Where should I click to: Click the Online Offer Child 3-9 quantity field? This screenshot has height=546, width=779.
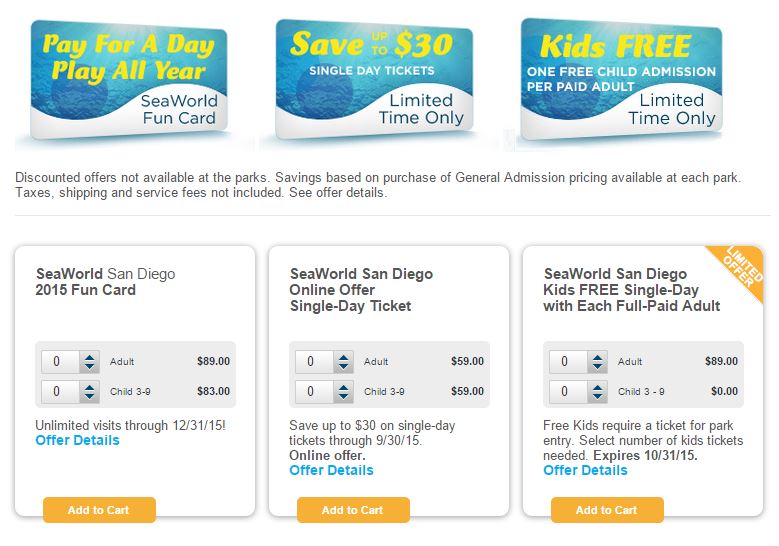tap(314, 391)
